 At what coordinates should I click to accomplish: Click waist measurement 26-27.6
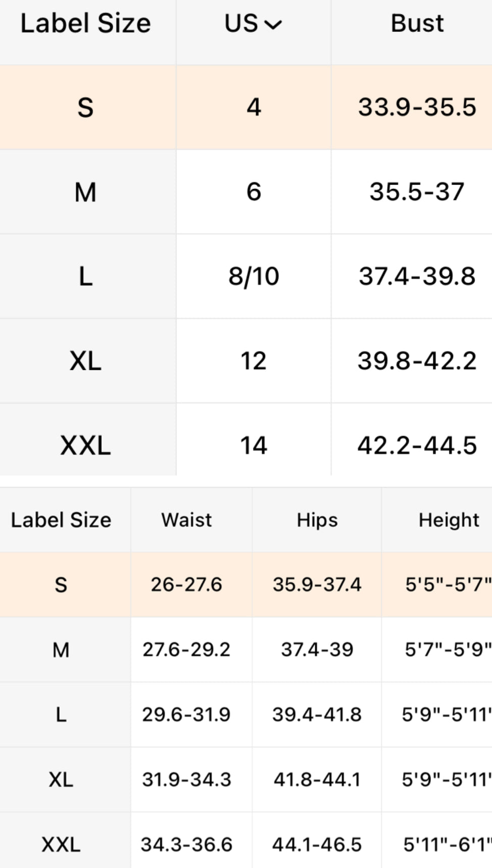point(186,585)
